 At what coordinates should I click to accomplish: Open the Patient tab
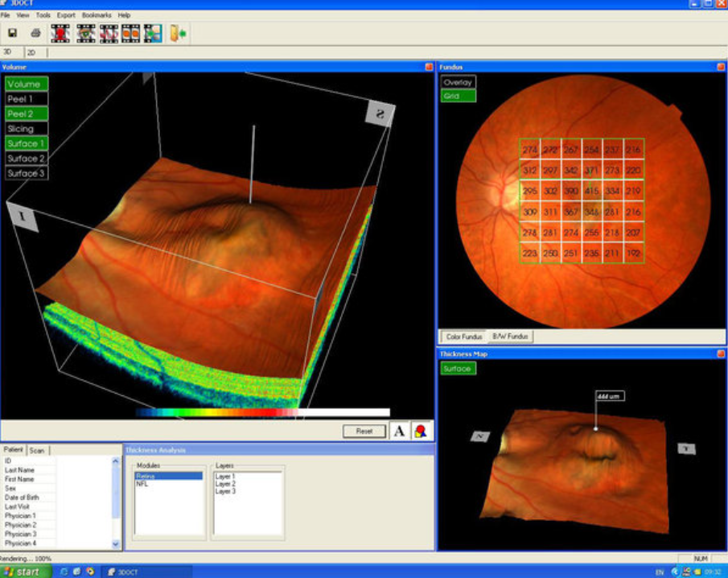point(14,450)
